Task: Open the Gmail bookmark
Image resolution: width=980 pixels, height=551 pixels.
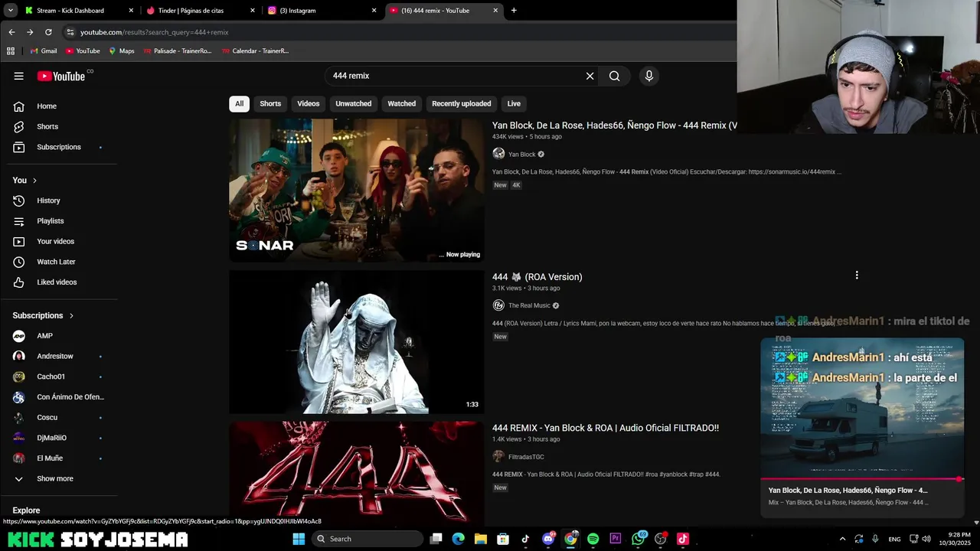Action: (x=43, y=51)
